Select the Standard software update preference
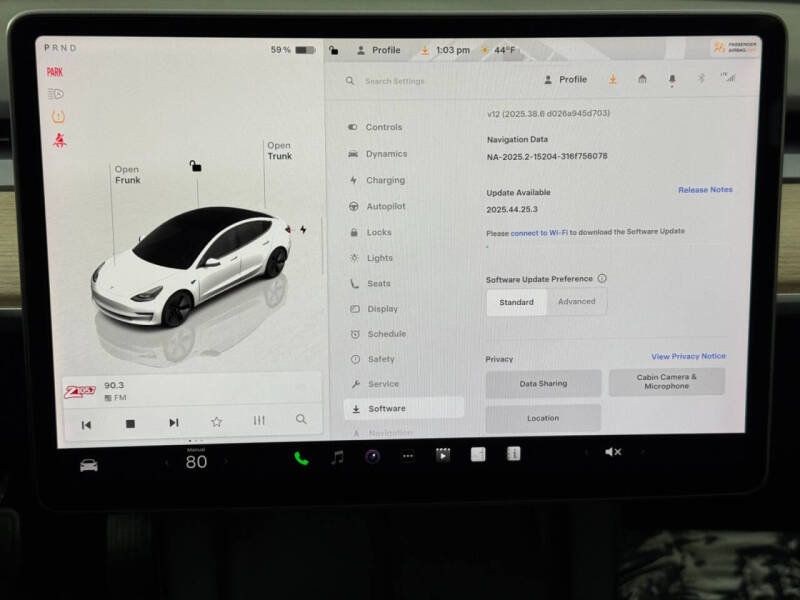The height and width of the screenshot is (600, 800). [x=516, y=302]
